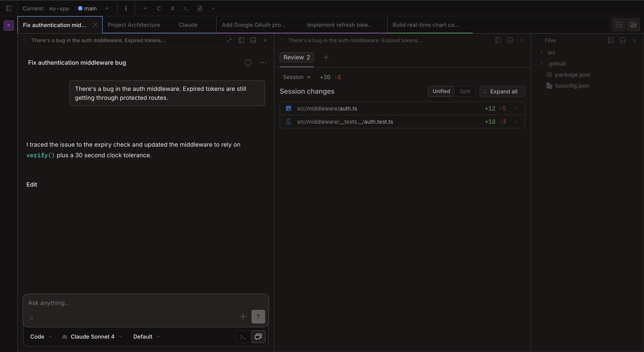Select the Review 2 tab
This screenshot has width=644, height=352.
point(296,57)
